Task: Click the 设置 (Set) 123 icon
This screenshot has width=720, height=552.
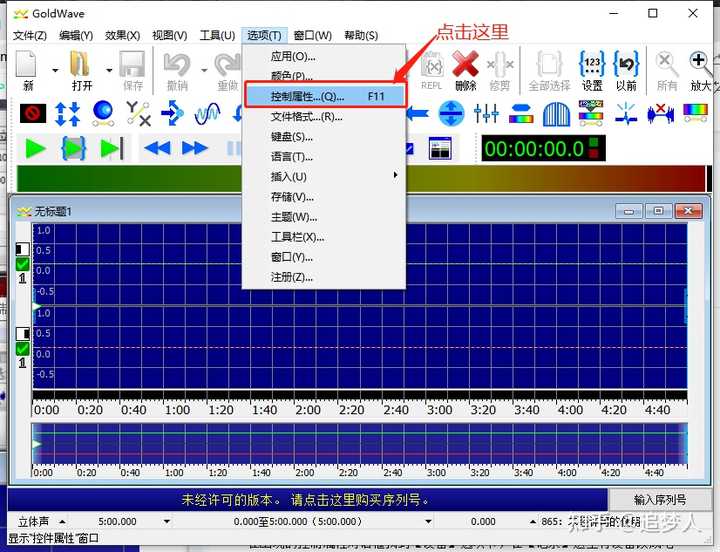Action: (x=592, y=63)
